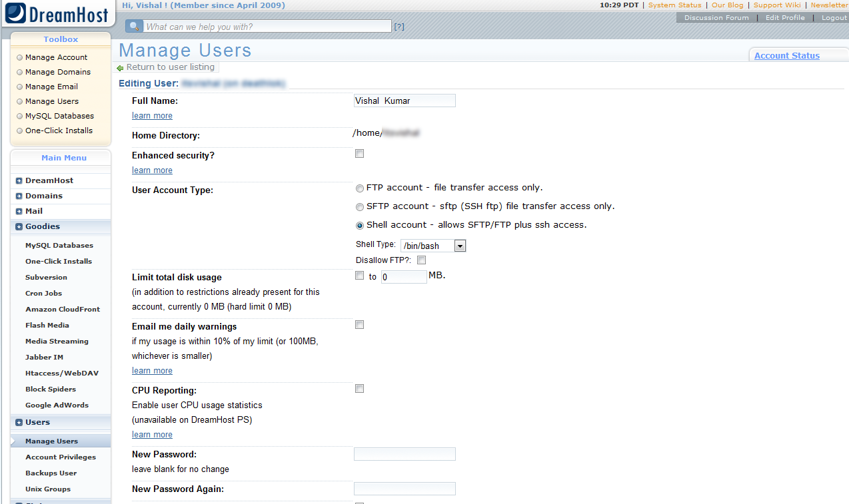This screenshot has width=849, height=504.
Task: Open the Backups User menu item
Action: tap(51, 473)
